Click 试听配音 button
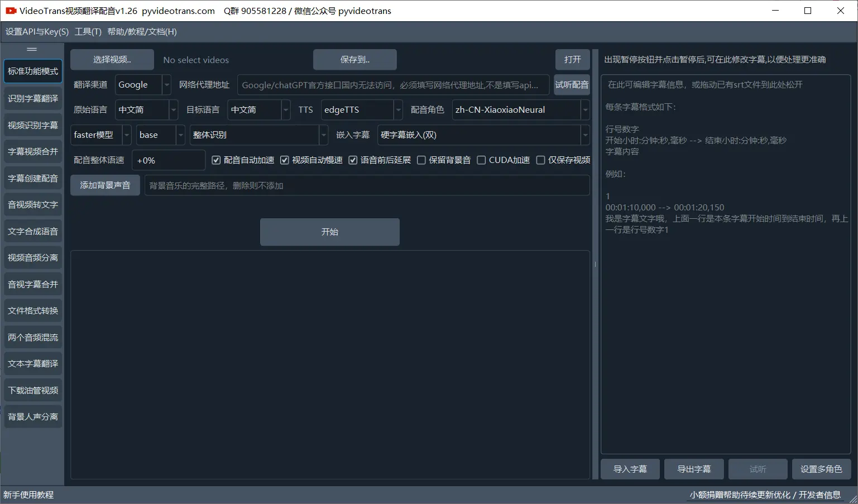 (x=572, y=85)
